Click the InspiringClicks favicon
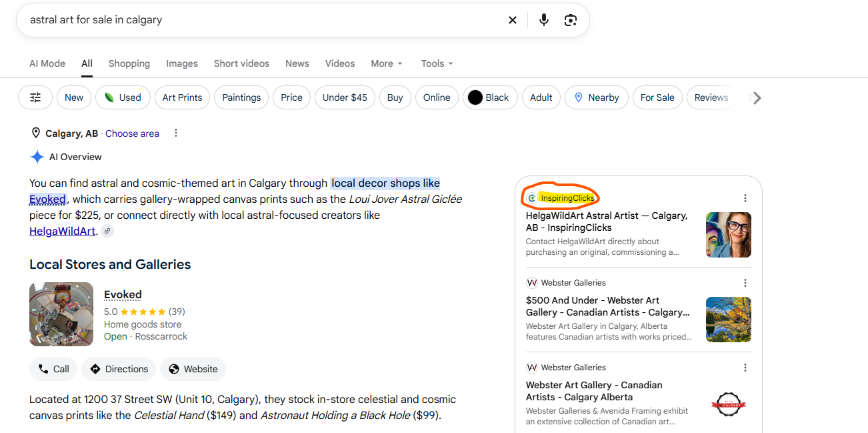Viewport: 868px width, 433px height. point(531,198)
